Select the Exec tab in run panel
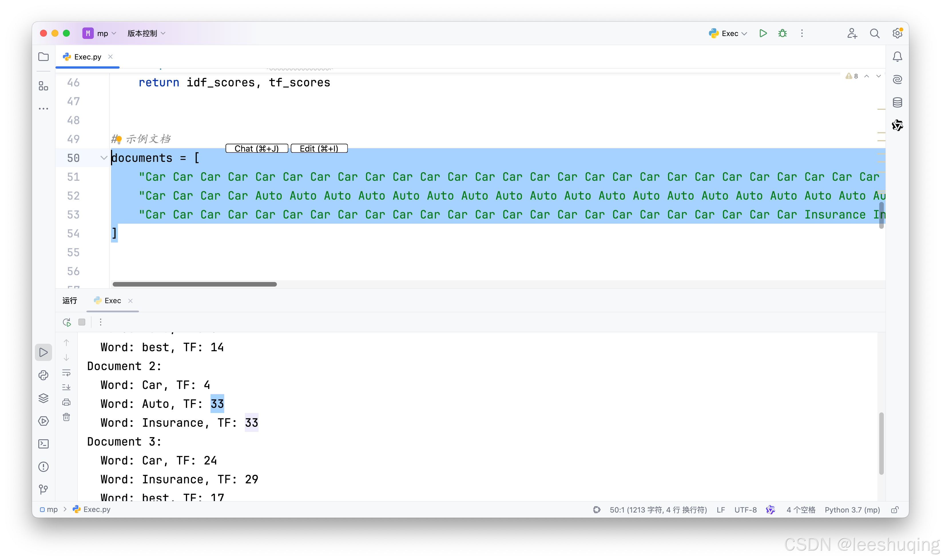941x560 pixels. click(x=112, y=300)
